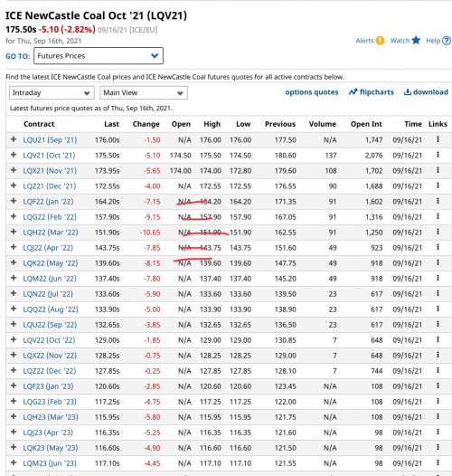Expand the LQJ22 (Apr '22) row
Screen dimensions: 452x476
(x=14, y=247)
